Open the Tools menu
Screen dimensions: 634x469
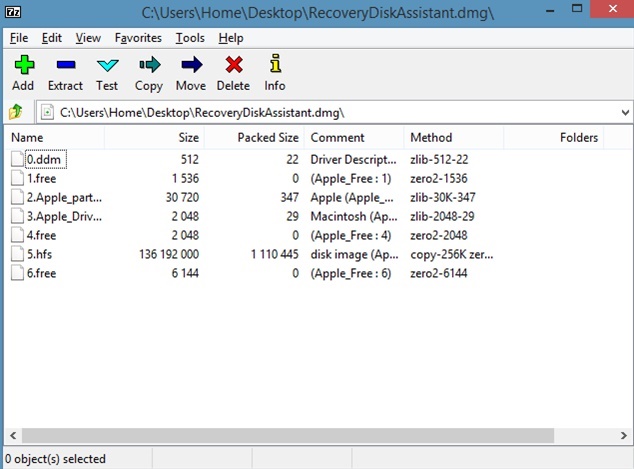click(x=190, y=38)
